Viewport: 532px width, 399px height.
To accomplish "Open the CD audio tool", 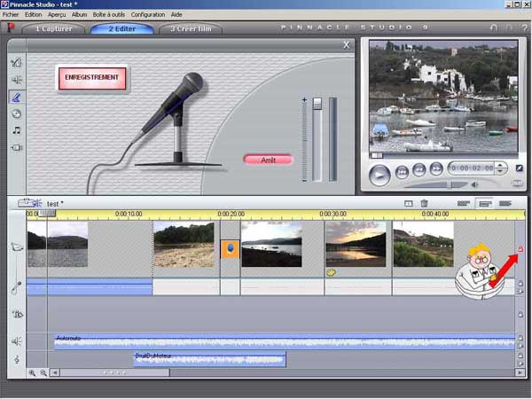I will [x=16, y=113].
